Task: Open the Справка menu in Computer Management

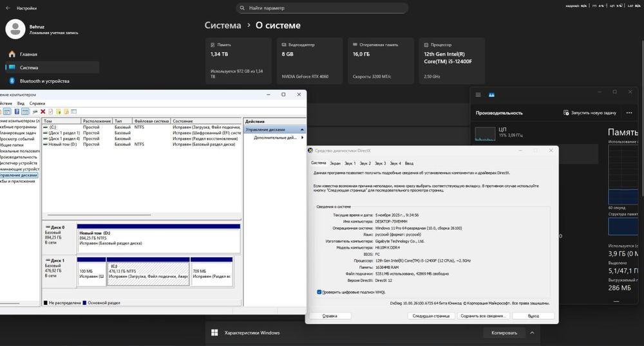Action: (x=37, y=104)
